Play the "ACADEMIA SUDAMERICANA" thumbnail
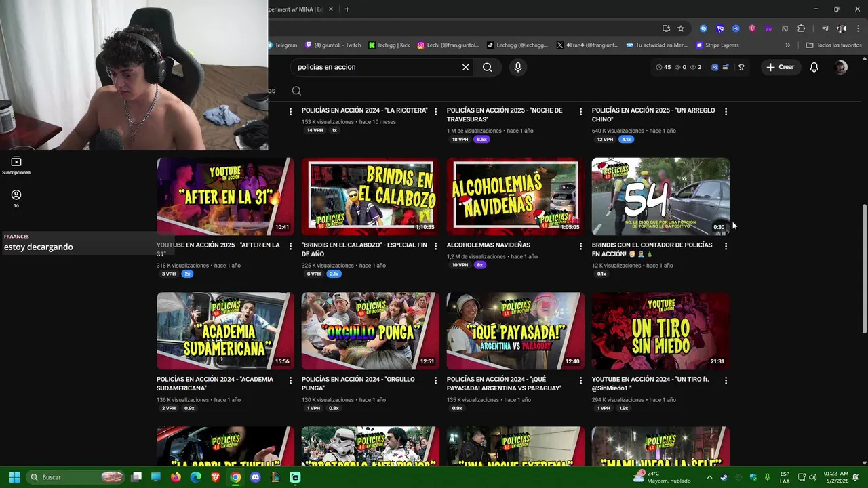This screenshot has width=868, height=488. click(x=225, y=331)
